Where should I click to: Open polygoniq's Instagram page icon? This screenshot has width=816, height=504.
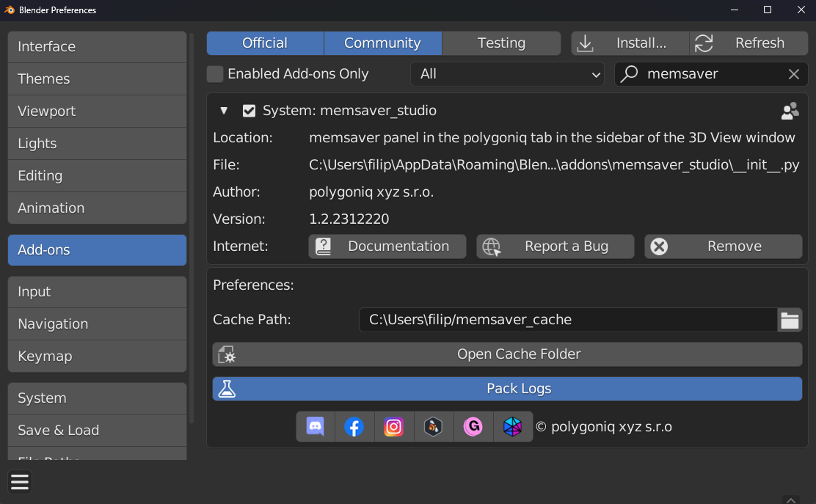click(394, 426)
